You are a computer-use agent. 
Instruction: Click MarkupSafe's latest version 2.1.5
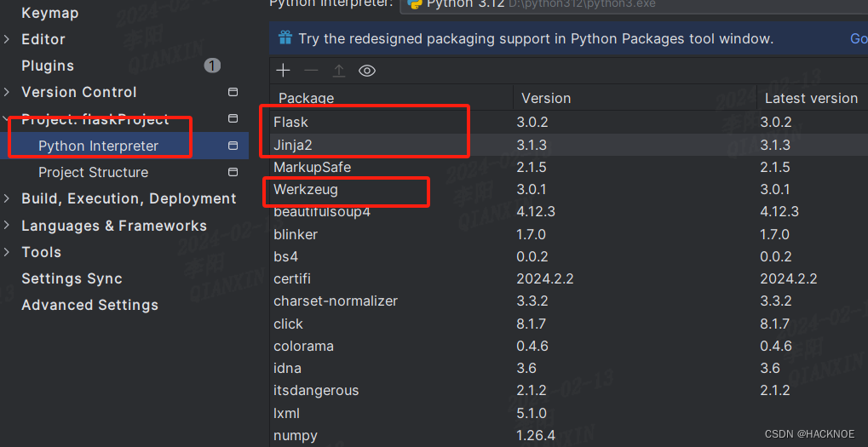(x=775, y=167)
